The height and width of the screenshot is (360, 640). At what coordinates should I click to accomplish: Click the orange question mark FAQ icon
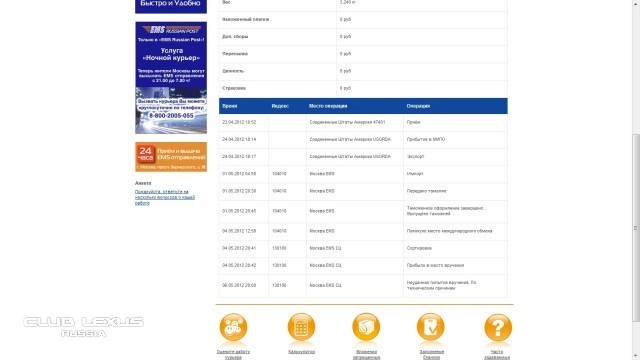pos(498,327)
